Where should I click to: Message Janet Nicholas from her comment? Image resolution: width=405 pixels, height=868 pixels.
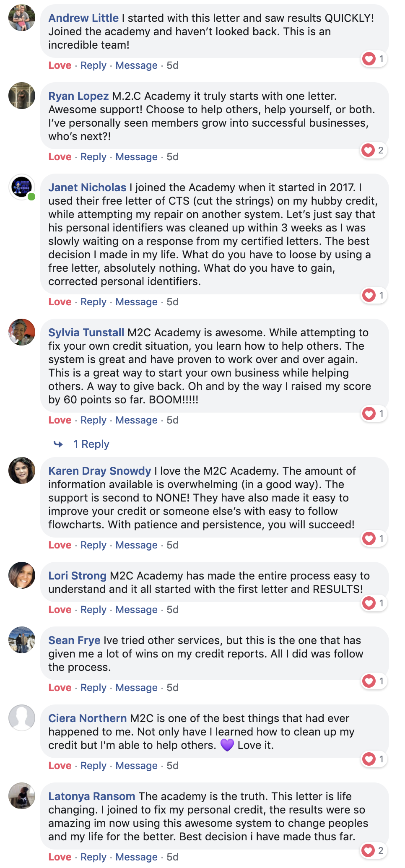[x=136, y=302]
